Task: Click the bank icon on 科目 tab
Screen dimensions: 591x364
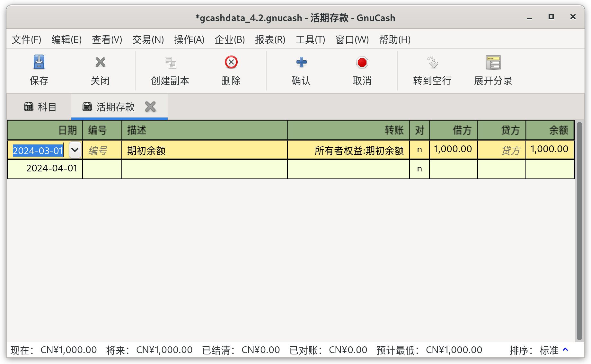Action: pos(29,107)
